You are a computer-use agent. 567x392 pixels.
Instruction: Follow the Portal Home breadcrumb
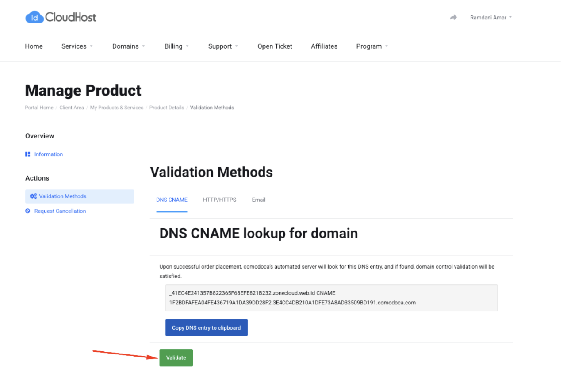[x=39, y=108]
